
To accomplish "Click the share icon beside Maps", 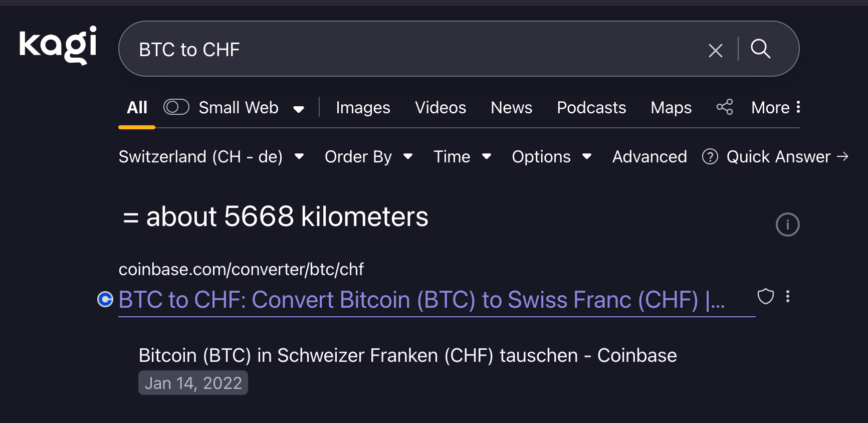I will (x=724, y=107).
